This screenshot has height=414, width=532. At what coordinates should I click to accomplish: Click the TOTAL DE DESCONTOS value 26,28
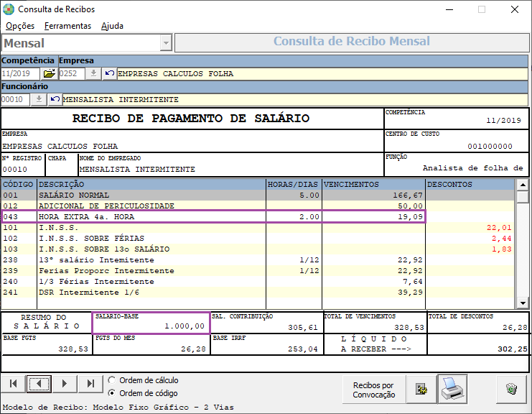515,328
